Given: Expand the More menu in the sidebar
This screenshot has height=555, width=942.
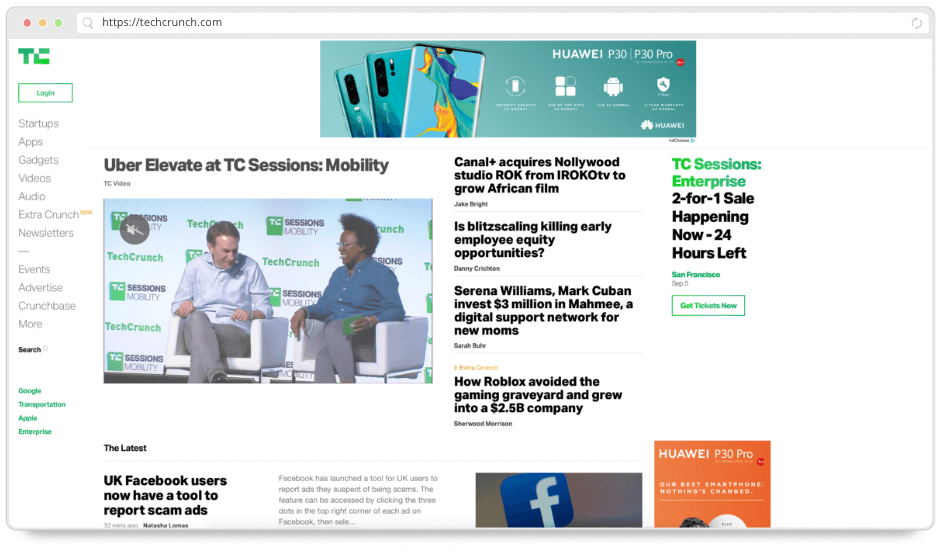Looking at the screenshot, I should pyautogui.click(x=30, y=324).
